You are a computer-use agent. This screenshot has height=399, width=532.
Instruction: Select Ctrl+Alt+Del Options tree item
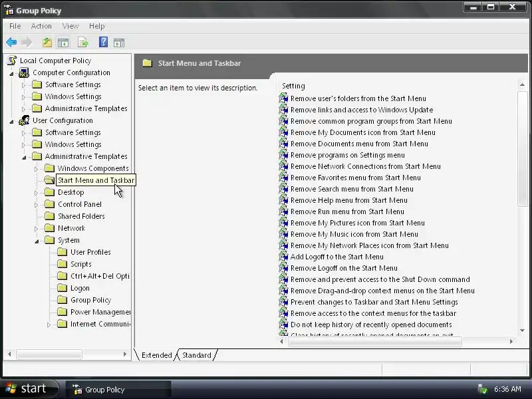tap(100, 276)
